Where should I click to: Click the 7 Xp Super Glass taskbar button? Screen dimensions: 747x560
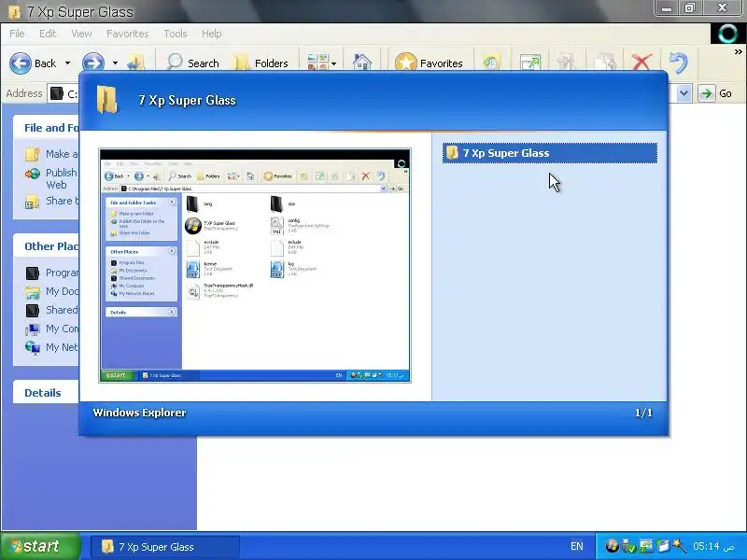point(165,547)
